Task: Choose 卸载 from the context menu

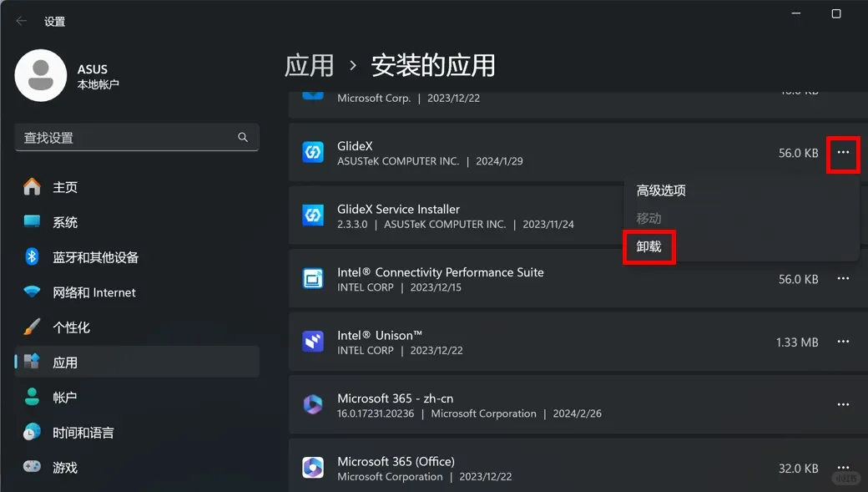Action: click(x=649, y=246)
